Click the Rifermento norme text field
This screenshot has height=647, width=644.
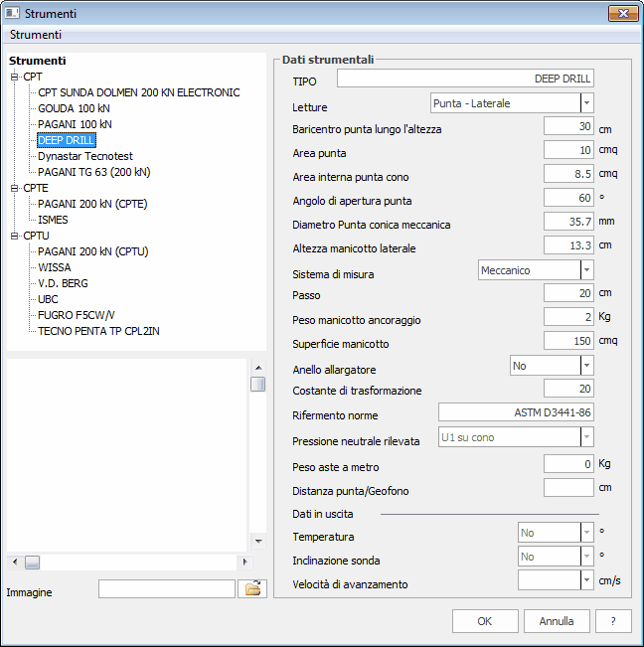click(516, 412)
